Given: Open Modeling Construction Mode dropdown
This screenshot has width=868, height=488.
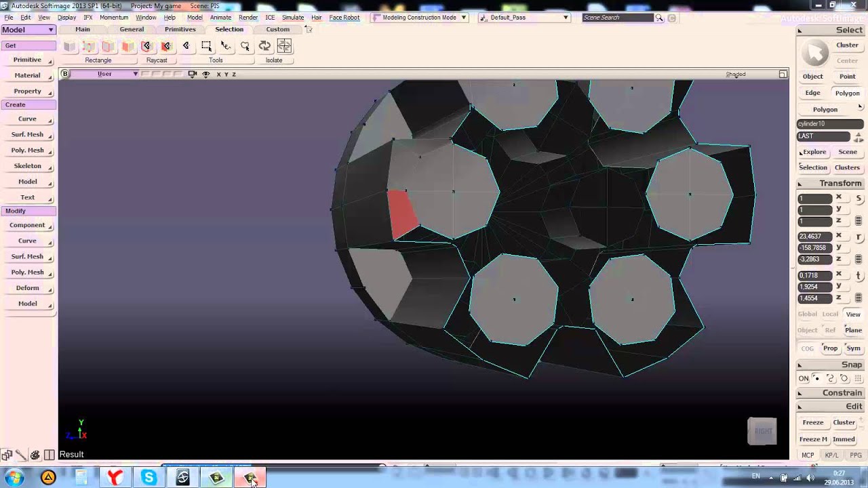Looking at the screenshot, I should point(420,18).
